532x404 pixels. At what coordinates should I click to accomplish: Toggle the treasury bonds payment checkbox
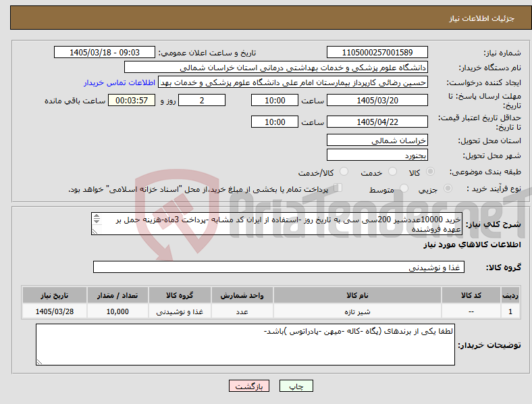pos(338,187)
